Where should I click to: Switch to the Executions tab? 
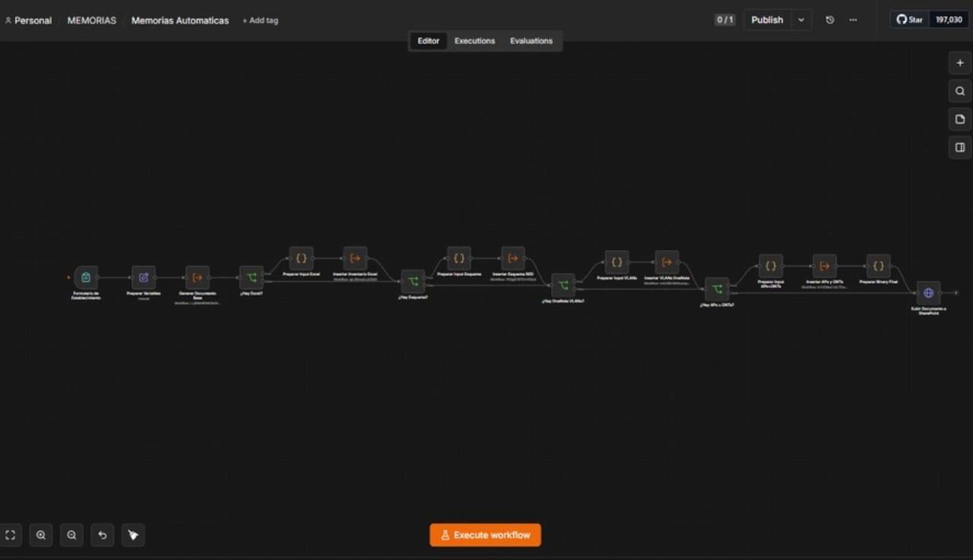[x=474, y=41]
